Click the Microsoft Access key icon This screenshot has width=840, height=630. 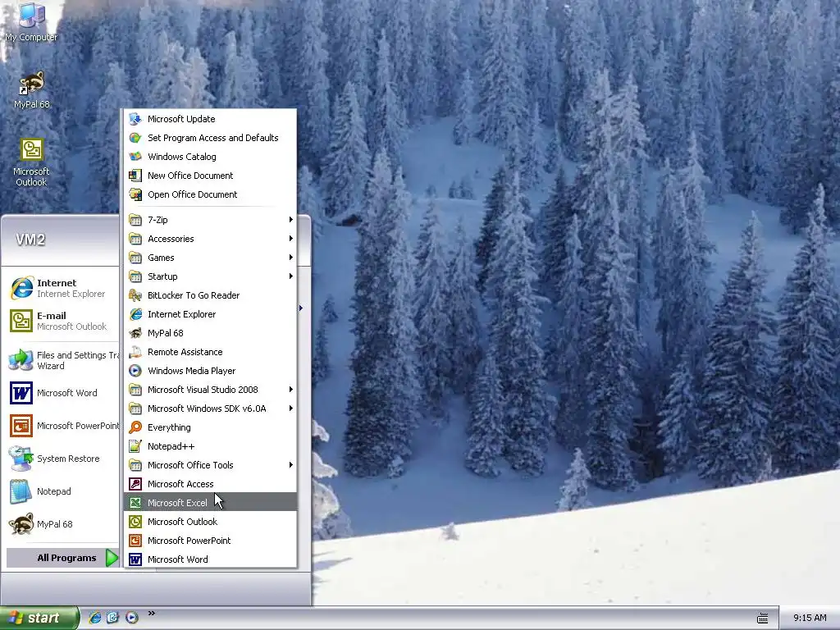(x=135, y=484)
